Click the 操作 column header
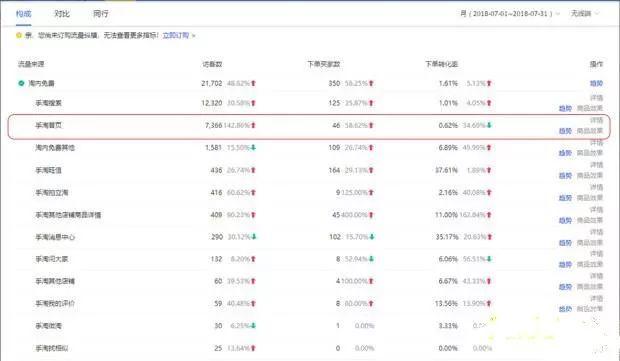This screenshot has height=361, width=620. pos(596,64)
